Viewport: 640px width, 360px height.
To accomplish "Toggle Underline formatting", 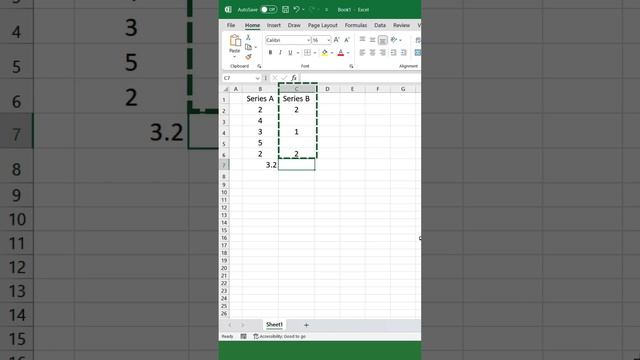I will pos(290,53).
